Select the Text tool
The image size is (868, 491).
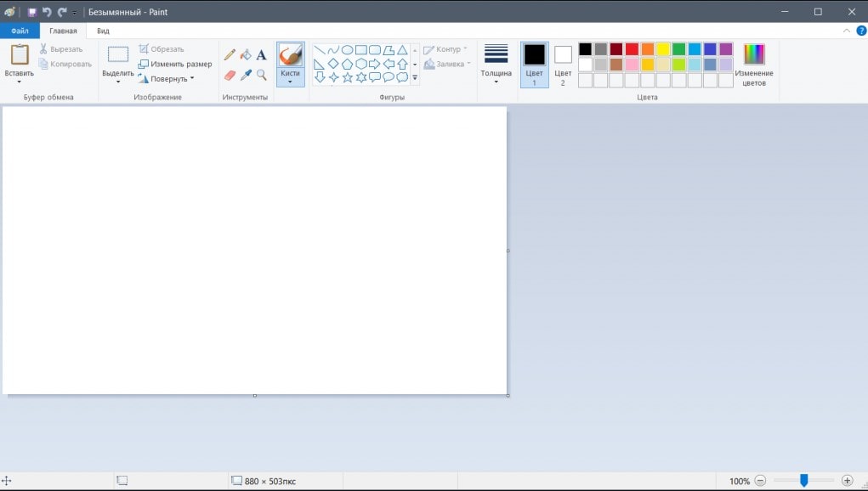pos(261,54)
